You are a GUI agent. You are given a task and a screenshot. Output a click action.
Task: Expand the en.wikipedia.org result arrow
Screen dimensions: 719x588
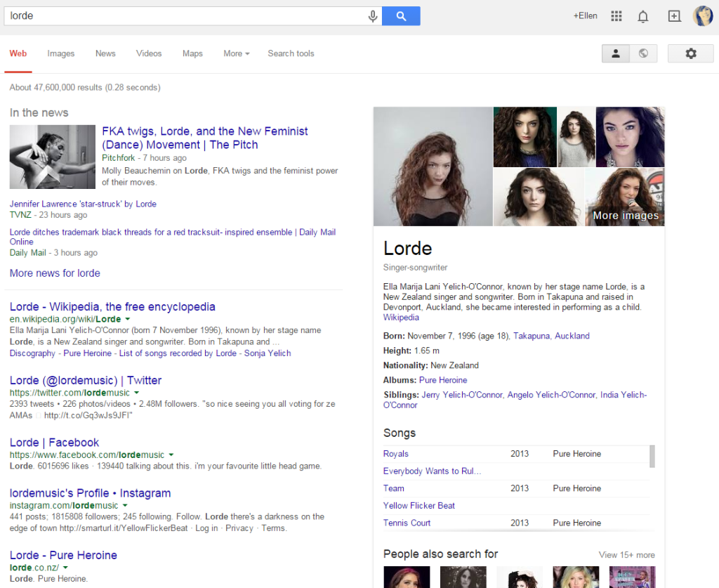(x=128, y=319)
